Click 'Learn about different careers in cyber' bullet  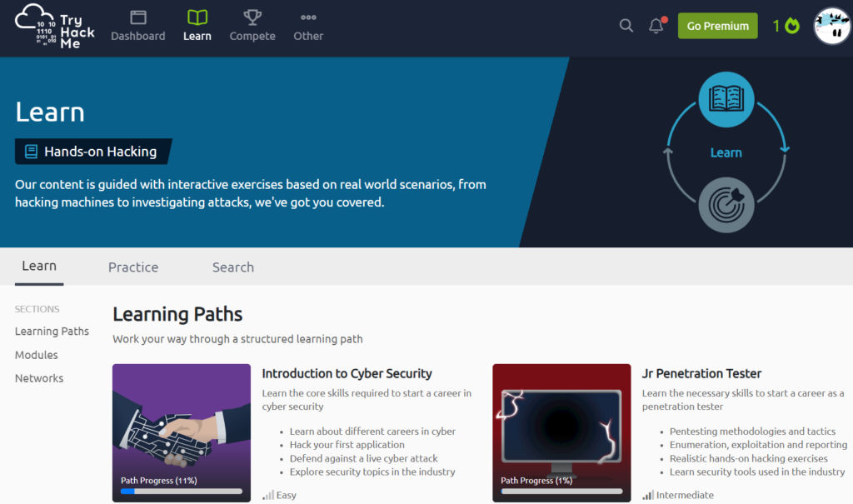click(372, 431)
